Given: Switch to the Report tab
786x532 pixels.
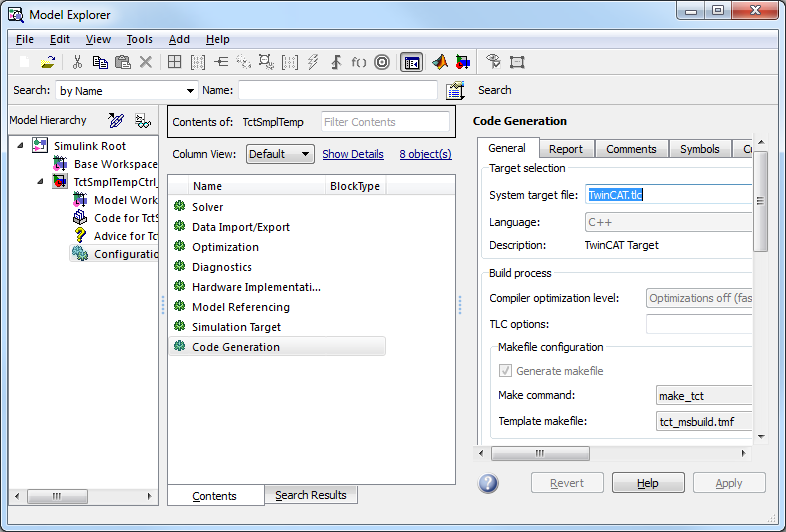Looking at the screenshot, I should 566,149.
